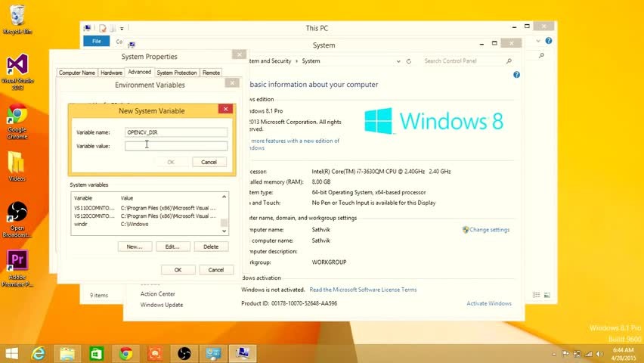Switch to the Remote tab

[x=211, y=73]
